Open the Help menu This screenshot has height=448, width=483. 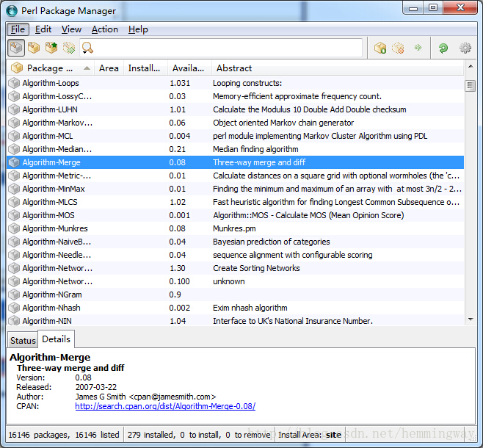(138, 29)
